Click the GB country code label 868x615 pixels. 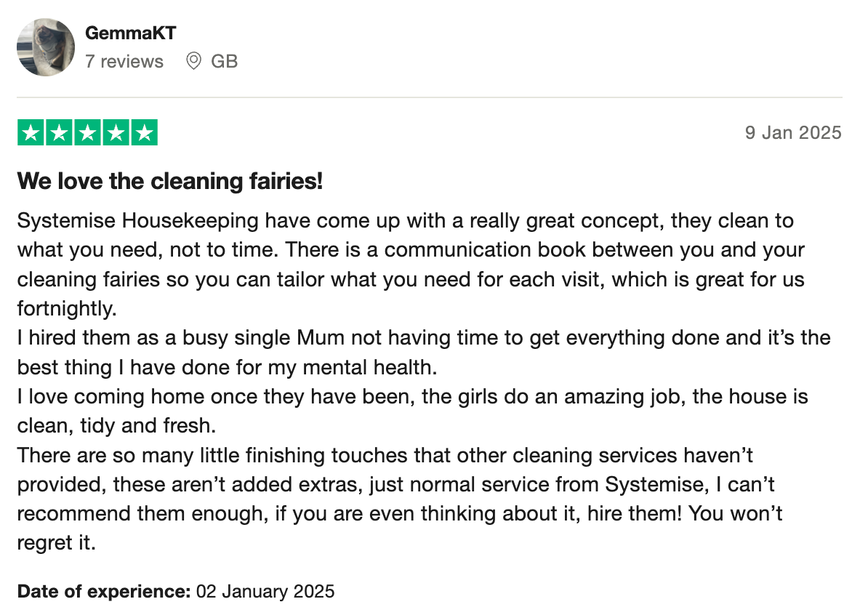pos(225,62)
